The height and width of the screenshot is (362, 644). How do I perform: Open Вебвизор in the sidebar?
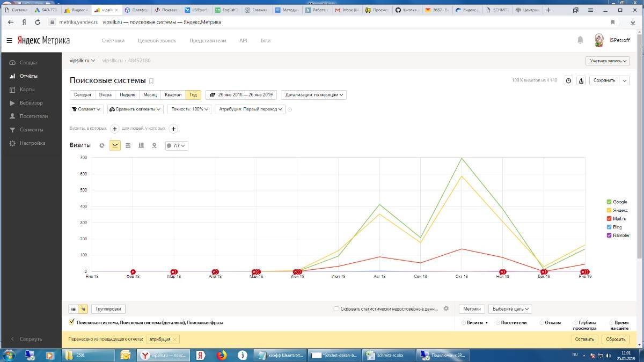coord(31,103)
